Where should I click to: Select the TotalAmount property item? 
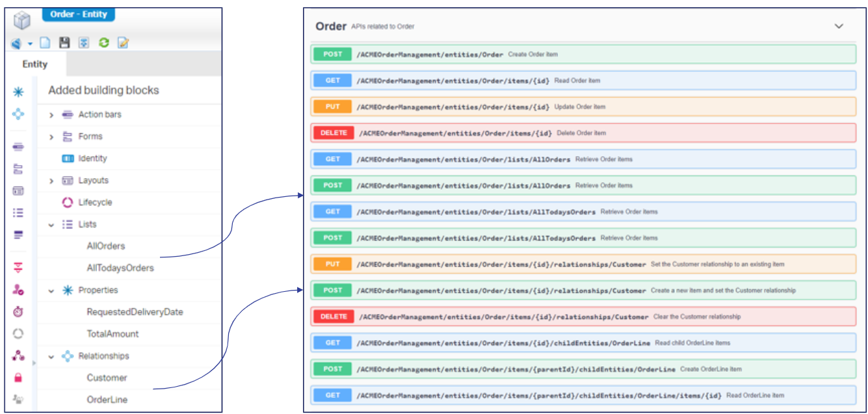[x=112, y=334]
